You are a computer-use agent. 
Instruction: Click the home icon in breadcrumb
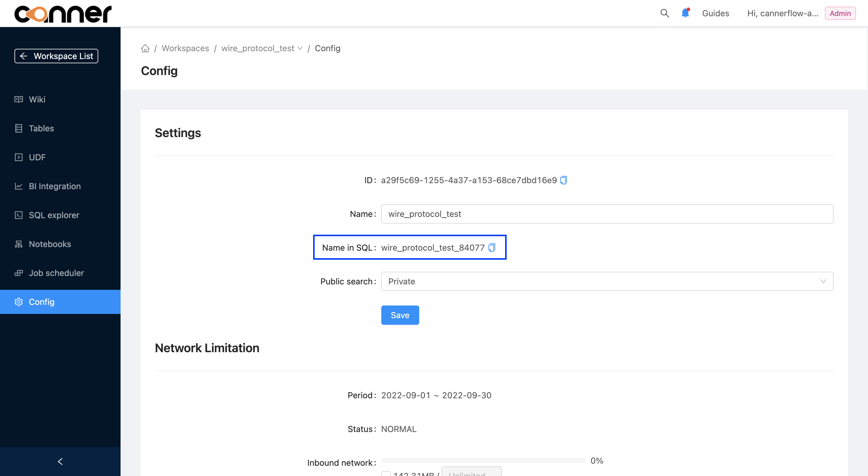coord(145,48)
